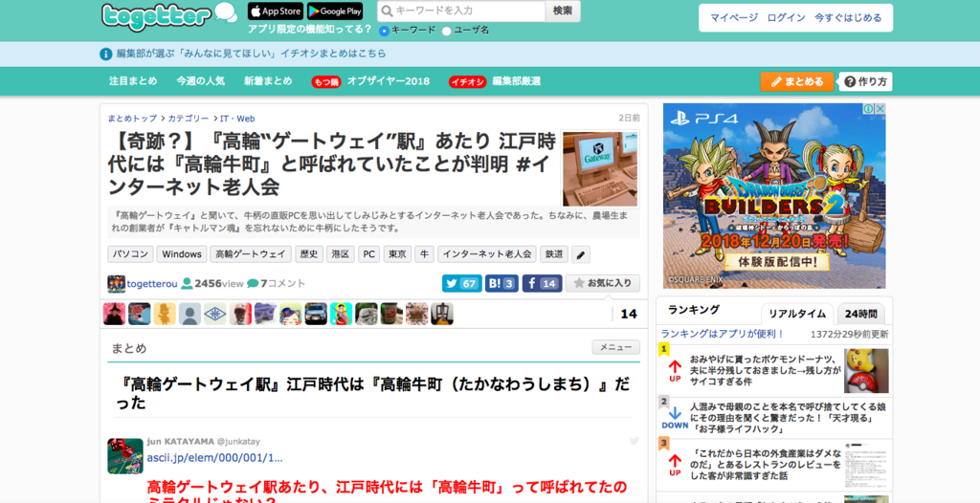Click 今すぐはじめる link

click(x=848, y=18)
